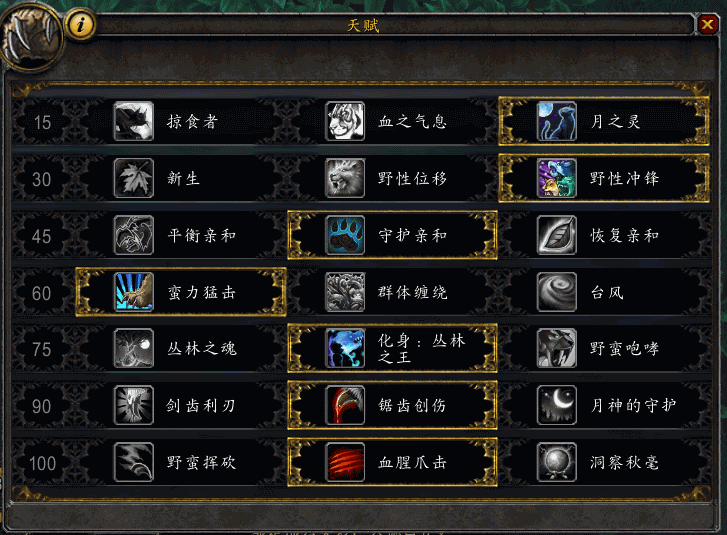Image resolution: width=727 pixels, height=535 pixels.
Task: Choose the 月神的守护 moon icon
Action: point(556,406)
